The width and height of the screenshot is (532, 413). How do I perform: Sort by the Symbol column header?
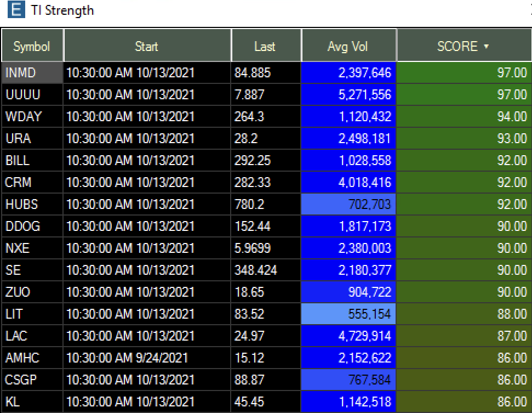tap(32, 46)
